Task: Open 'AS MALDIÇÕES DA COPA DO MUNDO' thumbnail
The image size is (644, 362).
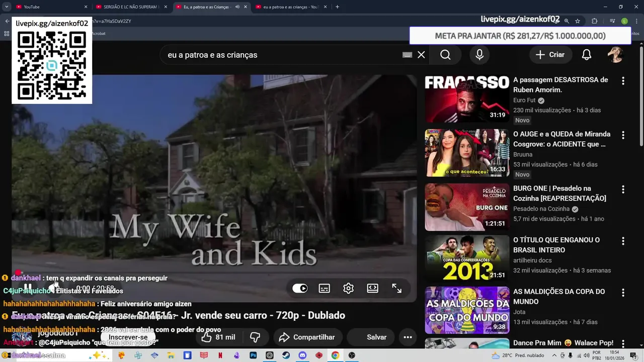Action: [x=467, y=310]
